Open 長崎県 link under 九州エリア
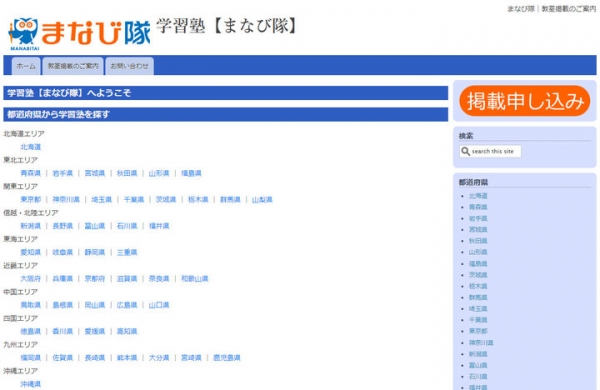Viewport: 600px width, 390px height. coord(95,358)
